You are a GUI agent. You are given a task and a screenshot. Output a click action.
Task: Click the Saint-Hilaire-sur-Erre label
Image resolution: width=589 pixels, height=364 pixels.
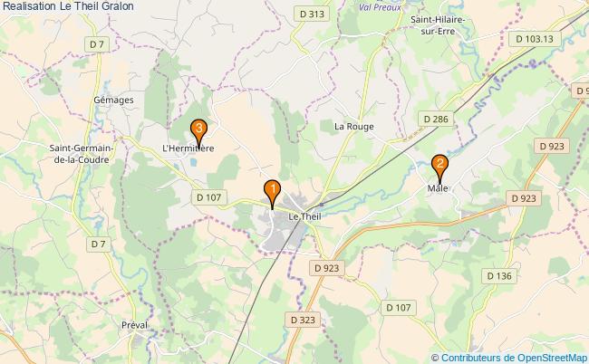438,25
